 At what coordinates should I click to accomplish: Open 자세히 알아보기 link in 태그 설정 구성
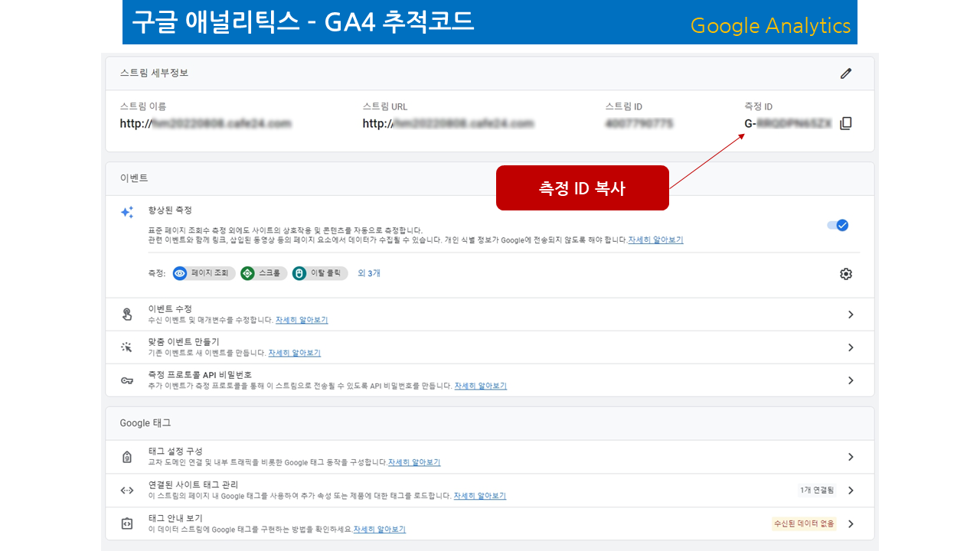point(414,462)
